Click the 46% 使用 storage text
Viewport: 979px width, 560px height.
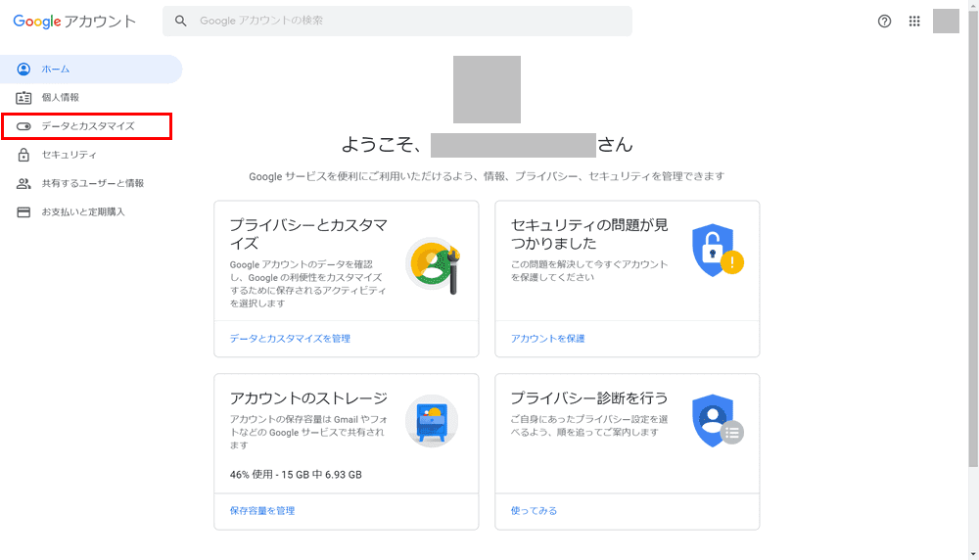click(x=296, y=475)
